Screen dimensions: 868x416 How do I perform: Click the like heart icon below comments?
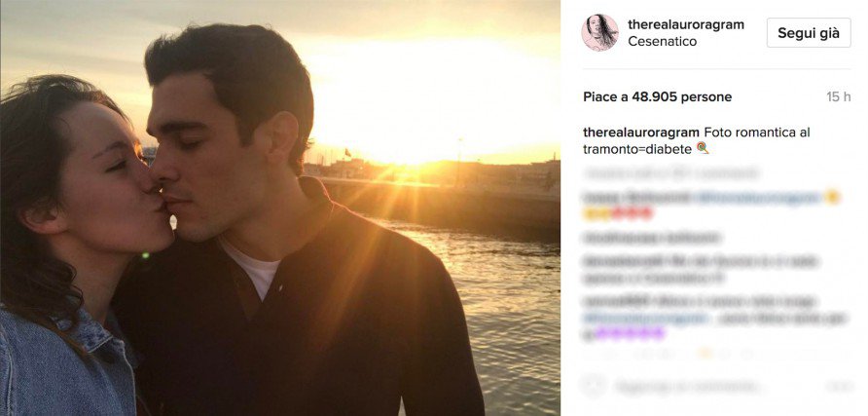(593, 386)
